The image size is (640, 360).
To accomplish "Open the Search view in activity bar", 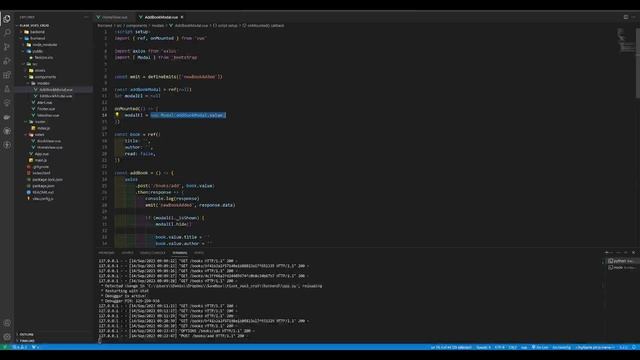I will pos(7,32).
